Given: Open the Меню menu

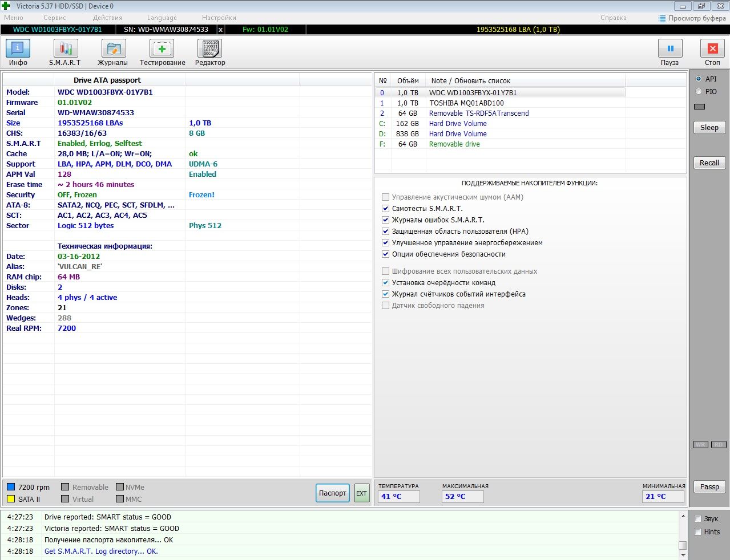Looking at the screenshot, I should pos(14,18).
